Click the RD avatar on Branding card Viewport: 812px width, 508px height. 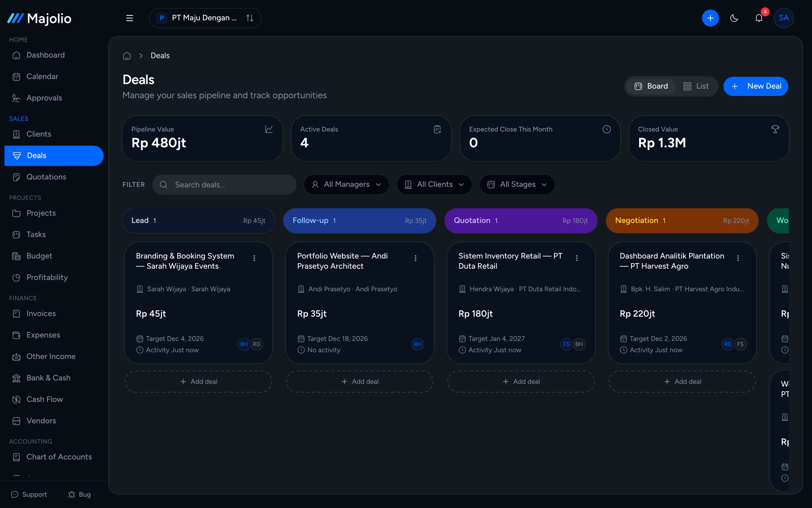[x=257, y=344]
